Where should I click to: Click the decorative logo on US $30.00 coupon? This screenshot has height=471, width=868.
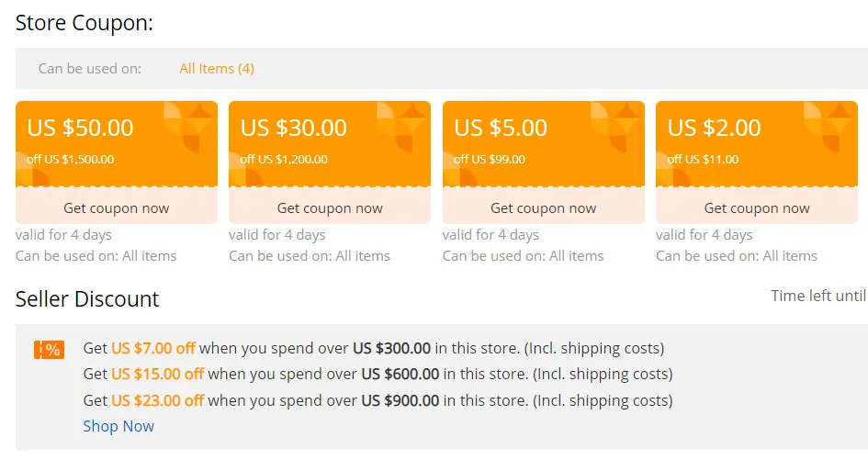click(402, 127)
